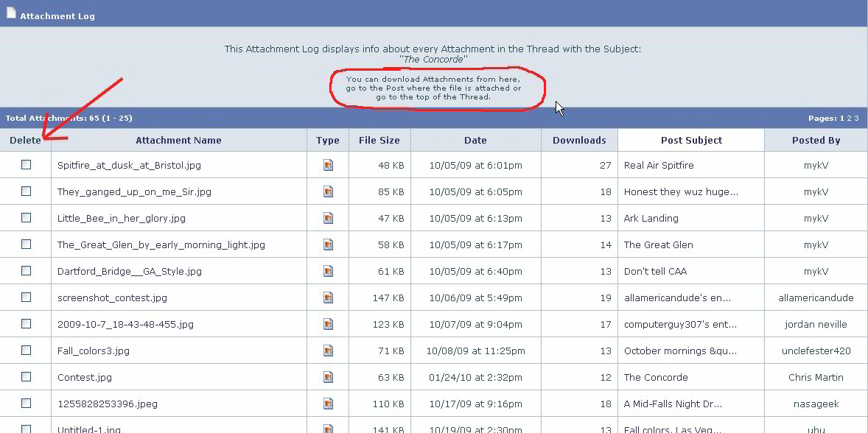Tick delete checkbox for Fall_colors3.jpg
Image resolution: width=868 pixels, height=433 pixels.
pos(26,350)
